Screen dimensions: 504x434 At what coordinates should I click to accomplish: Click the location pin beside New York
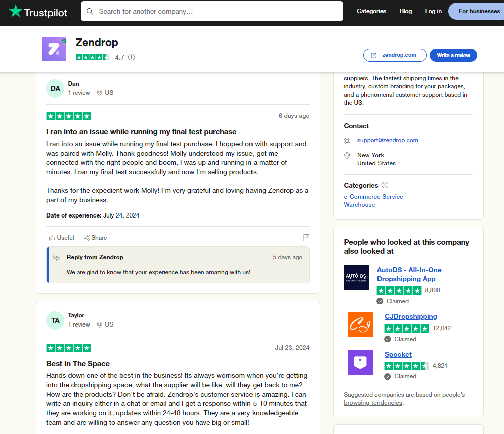click(347, 155)
